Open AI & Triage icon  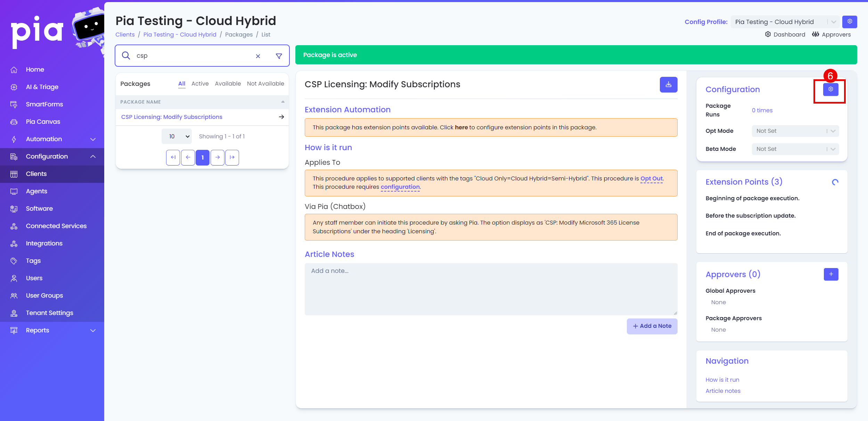click(14, 87)
